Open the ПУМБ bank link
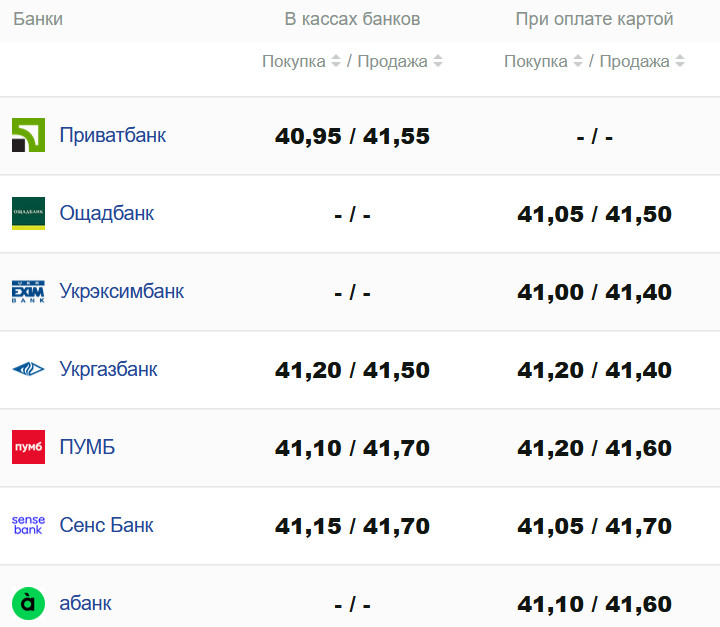This screenshot has height=627, width=720. (x=87, y=447)
